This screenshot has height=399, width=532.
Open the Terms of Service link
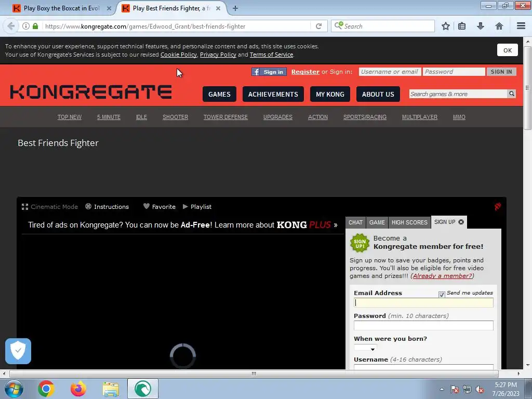click(271, 55)
